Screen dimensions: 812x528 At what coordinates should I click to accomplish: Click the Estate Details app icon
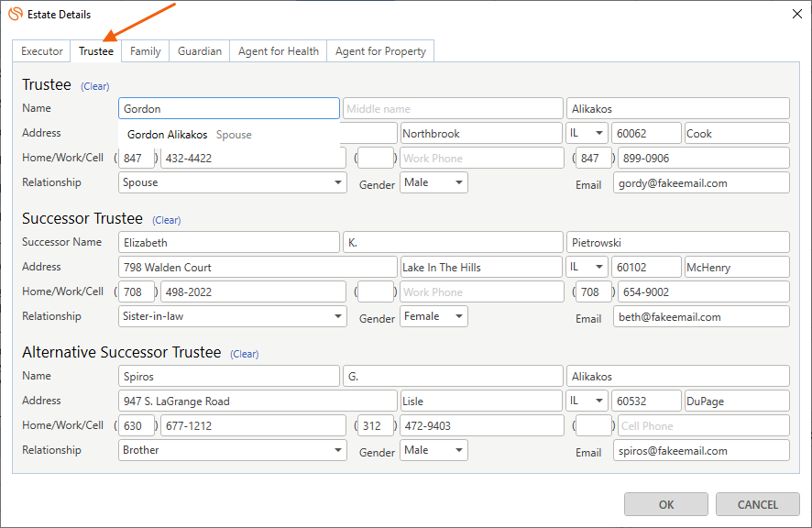15,13
